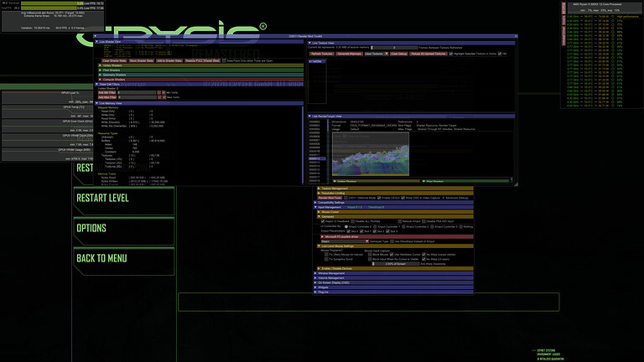The width and height of the screenshot is (644, 362).
Task: Expand the Resolution Limiting section
Action: click(395, 193)
